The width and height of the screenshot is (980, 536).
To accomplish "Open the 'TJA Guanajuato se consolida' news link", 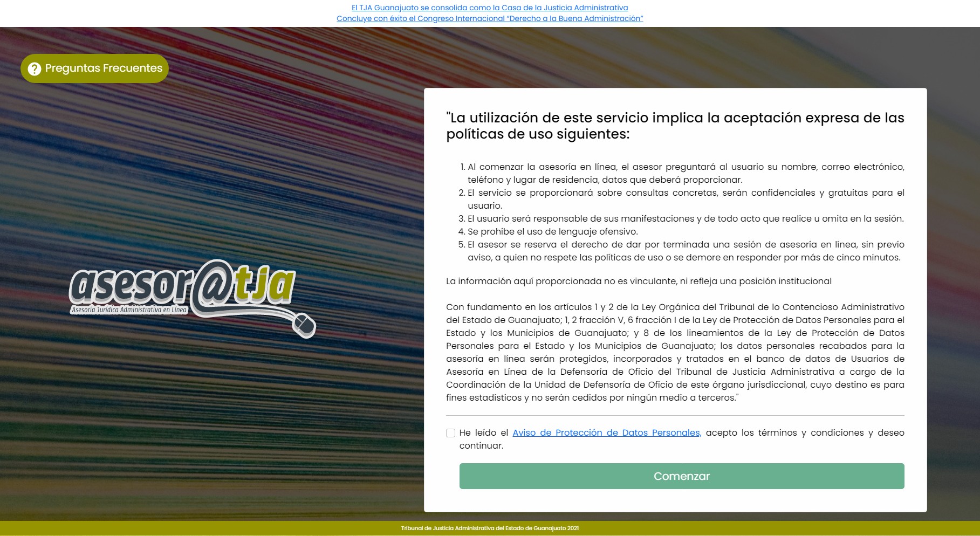I will (x=490, y=8).
